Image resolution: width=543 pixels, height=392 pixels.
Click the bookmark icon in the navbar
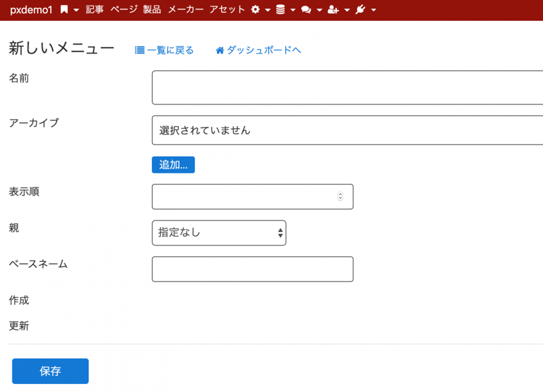pos(64,10)
